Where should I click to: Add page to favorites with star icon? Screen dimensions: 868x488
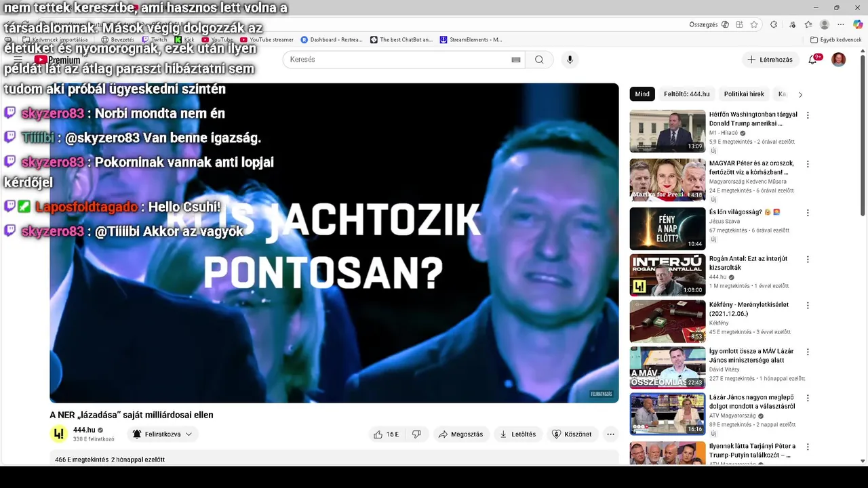point(754,24)
